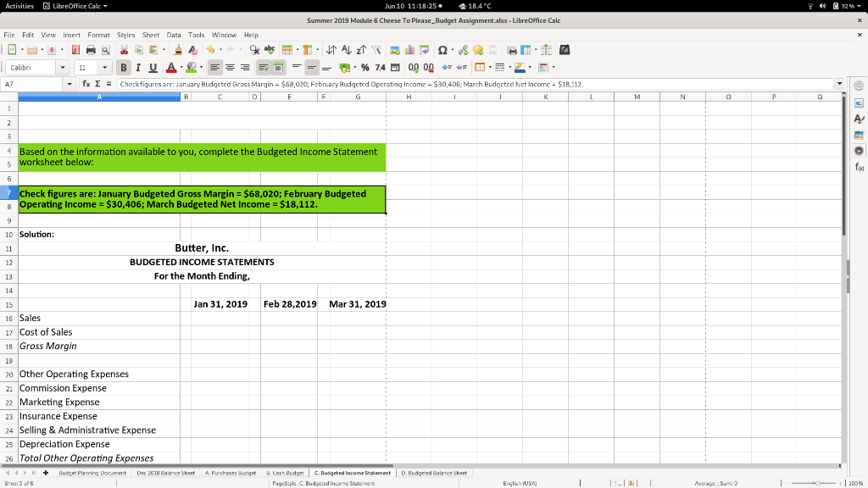Viewport: 868px width, 488px height.
Task: Expand the formula bar with arrow
Action: (840, 84)
